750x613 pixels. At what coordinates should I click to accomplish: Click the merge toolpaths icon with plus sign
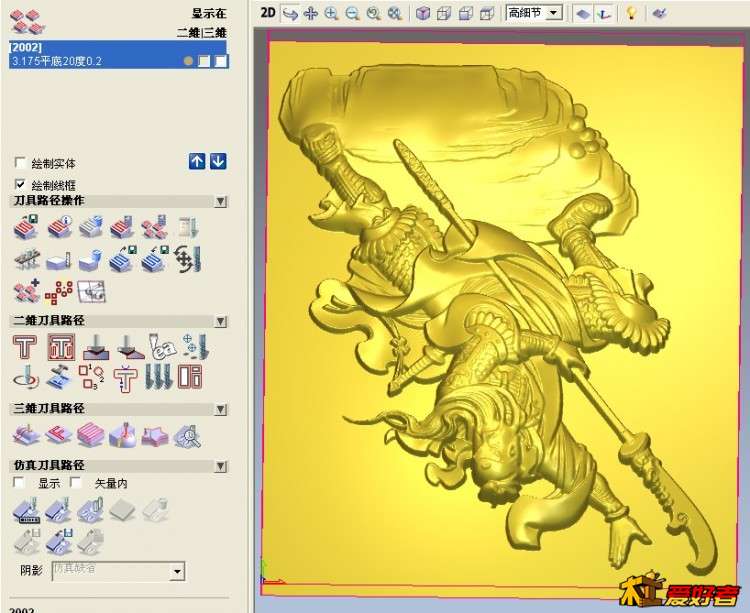pos(26,291)
